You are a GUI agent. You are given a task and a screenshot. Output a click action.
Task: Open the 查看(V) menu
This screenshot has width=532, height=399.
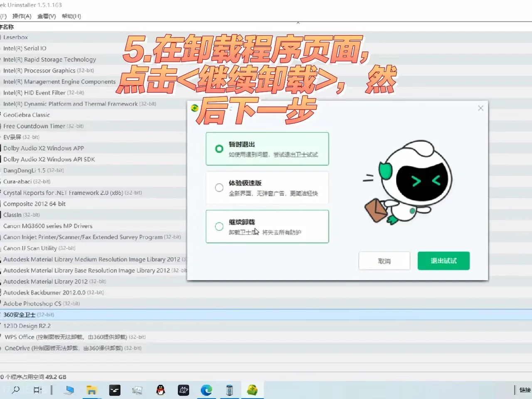click(x=46, y=16)
